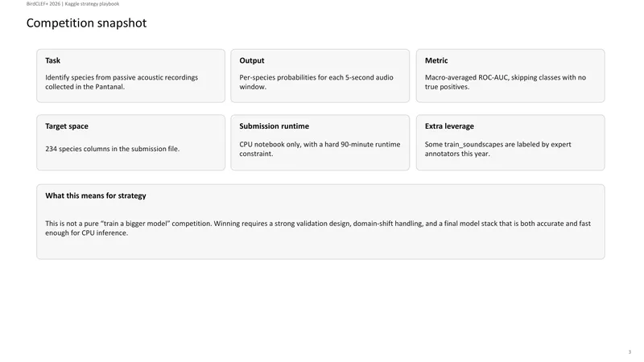Image resolution: width=644 pixels, height=362 pixels.
Task: Click the Kaggle strategy playbook header label
Action: pos(92,4)
